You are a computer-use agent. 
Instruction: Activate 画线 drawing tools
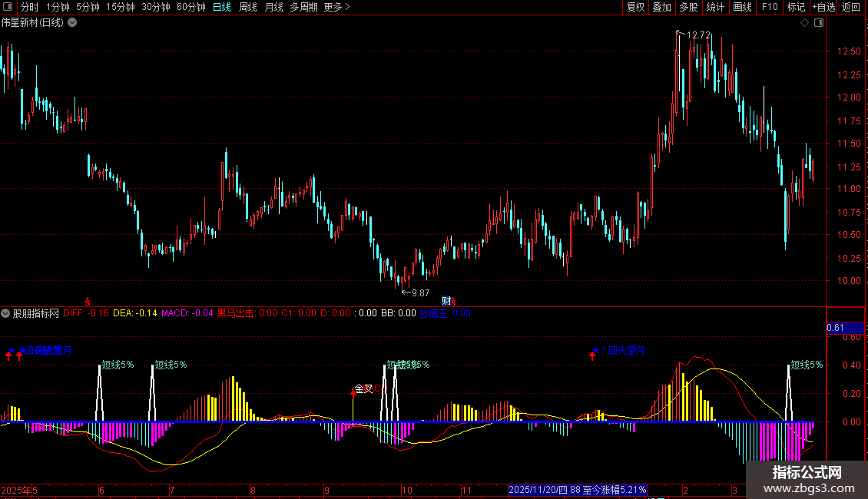742,7
